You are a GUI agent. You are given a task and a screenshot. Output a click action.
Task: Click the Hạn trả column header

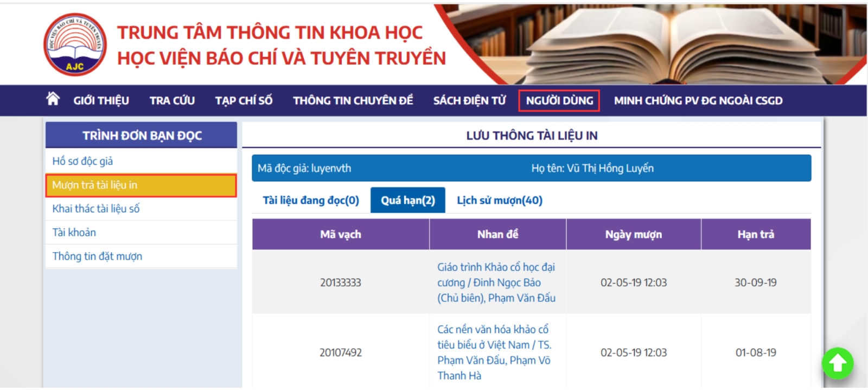click(756, 234)
